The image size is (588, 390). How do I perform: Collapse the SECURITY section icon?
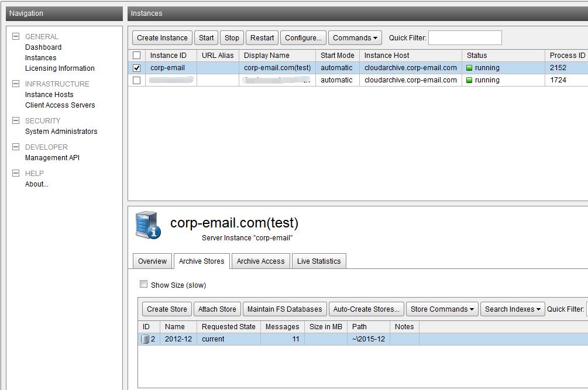click(x=16, y=120)
